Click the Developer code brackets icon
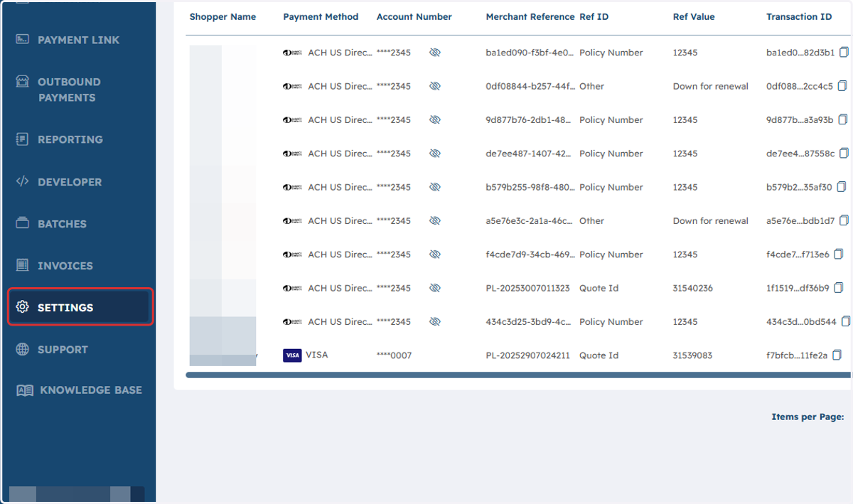853x504 pixels. pyautogui.click(x=23, y=181)
